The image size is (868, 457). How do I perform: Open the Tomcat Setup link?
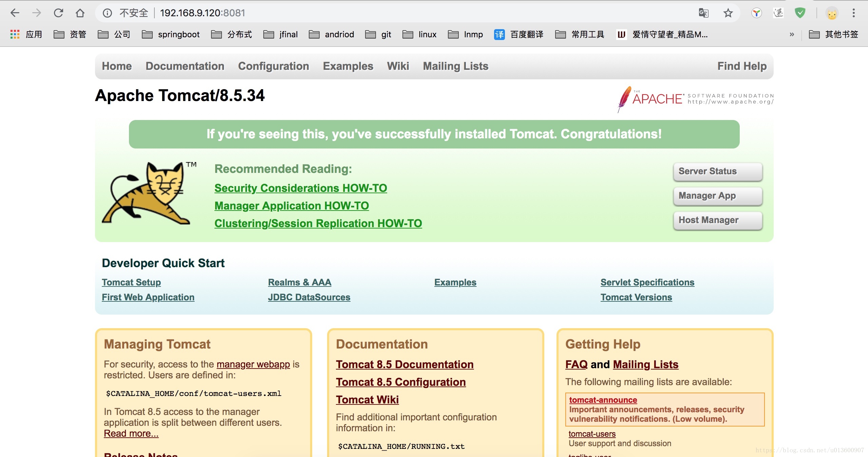pyautogui.click(x=131, y=282)
